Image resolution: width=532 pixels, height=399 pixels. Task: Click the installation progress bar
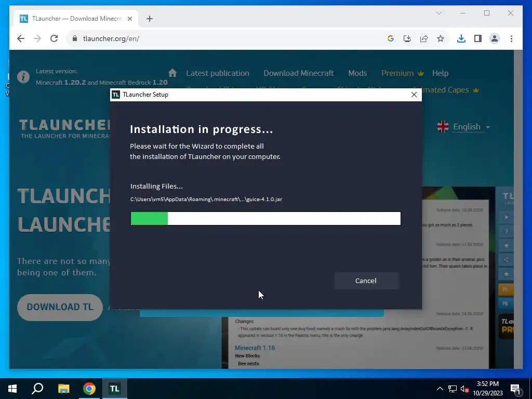coord(265,218)
